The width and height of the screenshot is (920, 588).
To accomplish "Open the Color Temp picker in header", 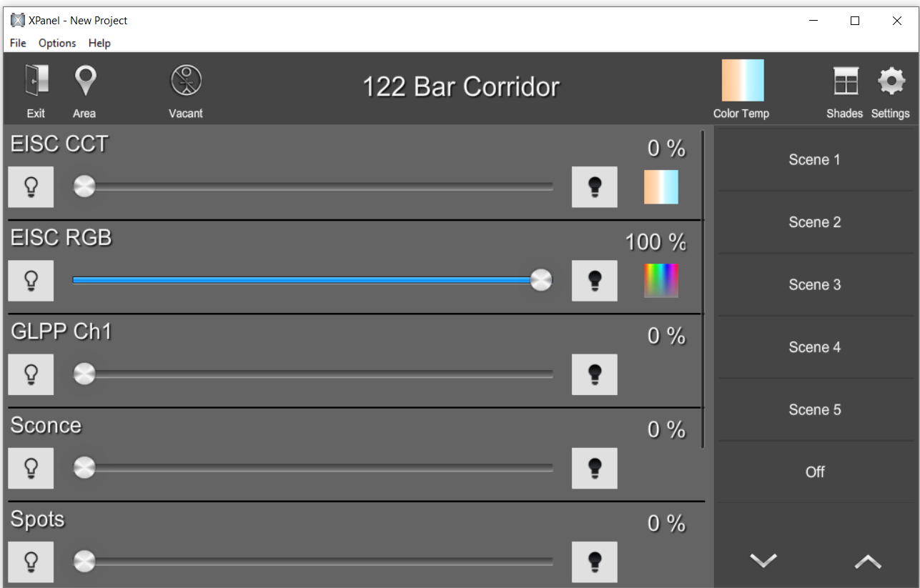I will 743,81.
